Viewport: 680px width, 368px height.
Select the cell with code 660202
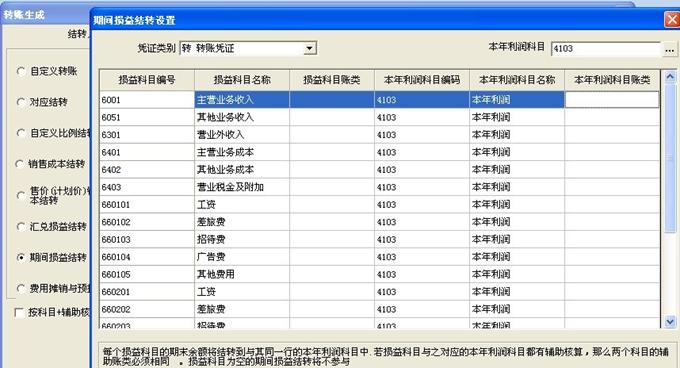[x=147, y=309]
